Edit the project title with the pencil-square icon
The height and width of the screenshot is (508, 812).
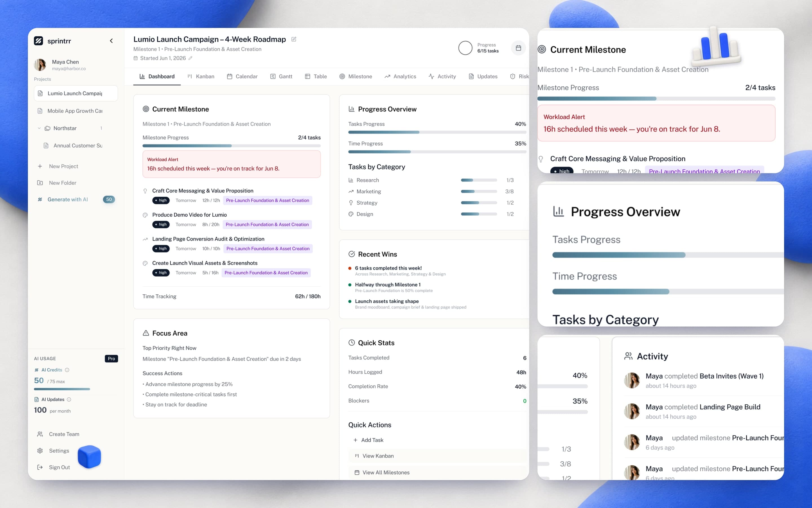point(294,39)
